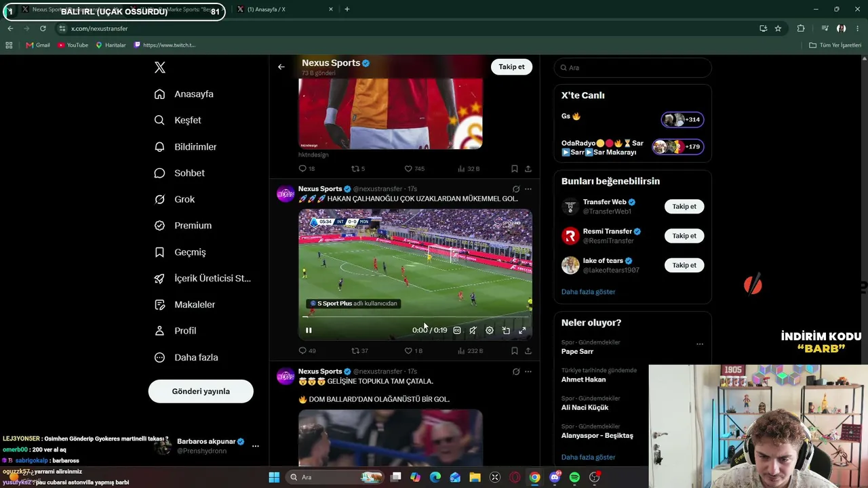Open the S Sport Plus source label
Viewport: 868px width, 488px height.
[x=353, y=304]
